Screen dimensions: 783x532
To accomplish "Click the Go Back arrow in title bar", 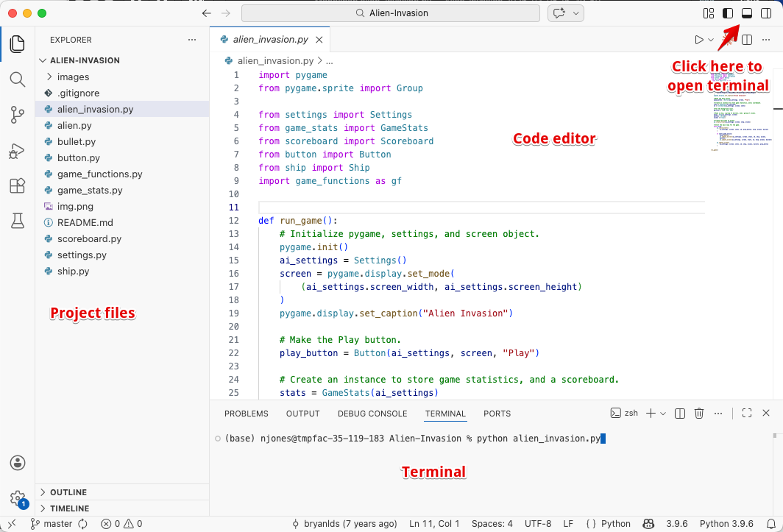I will tap(207, 13).
